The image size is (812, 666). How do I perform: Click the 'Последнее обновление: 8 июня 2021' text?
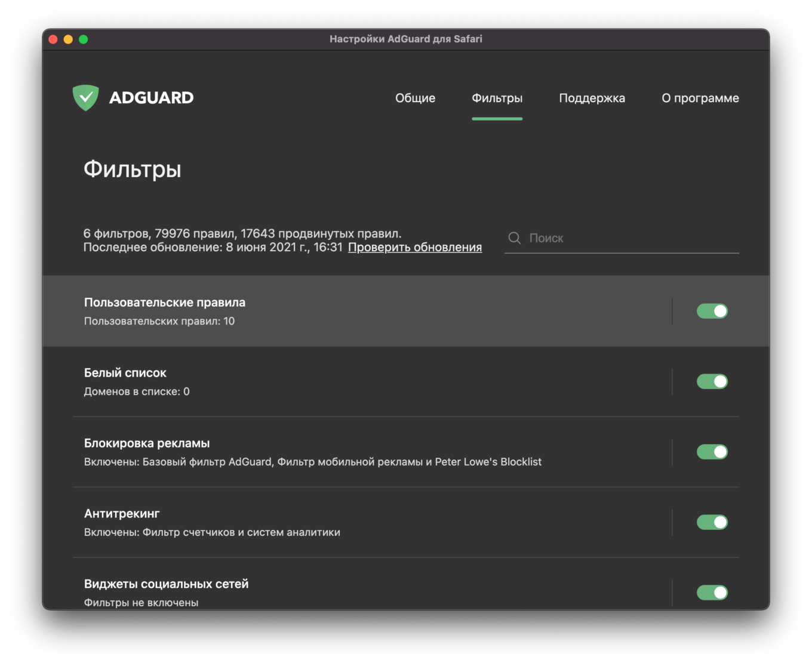pyautogui.click(x=213, y=247)
